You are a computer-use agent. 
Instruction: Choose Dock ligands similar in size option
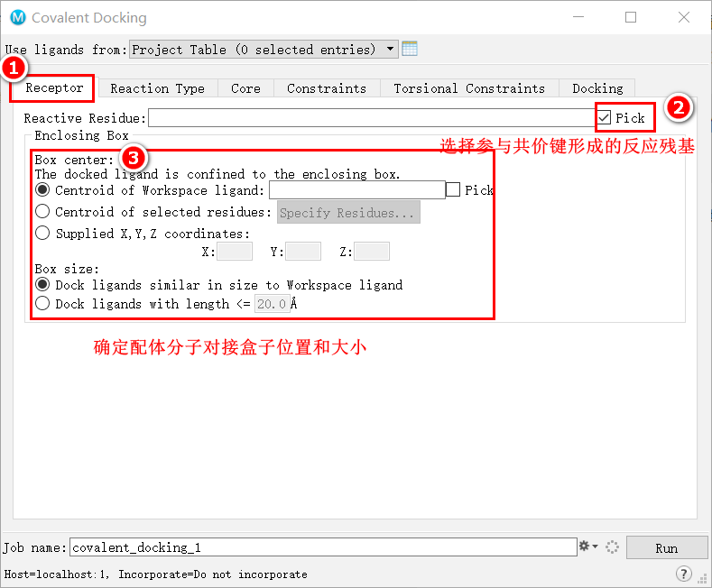(x=42, y=284)
